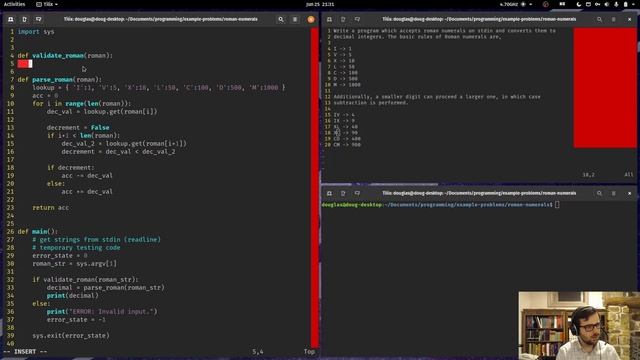Screen dimensions: 640x360
Task: Open the Tilix application menu in top bar
Action: click(47, 4)
